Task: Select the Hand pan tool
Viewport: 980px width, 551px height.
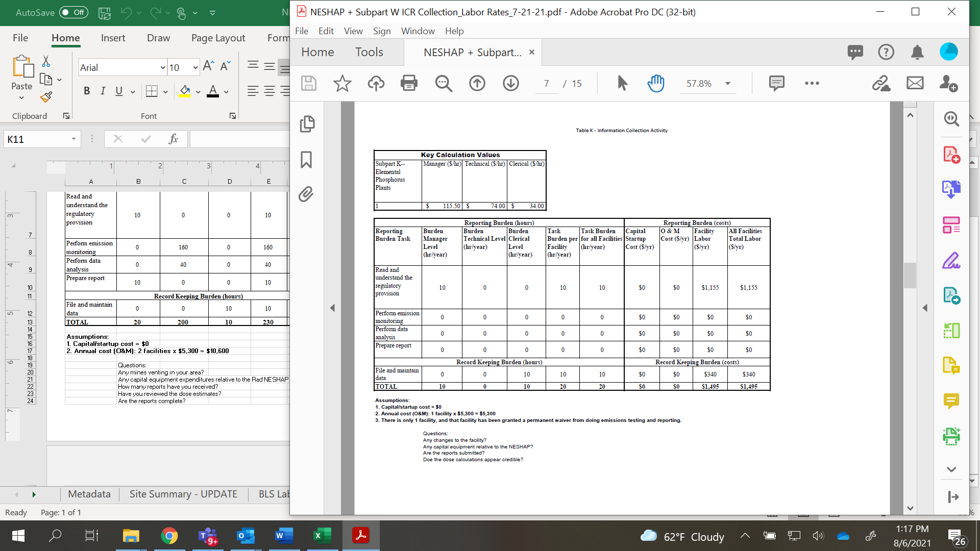Action: 656,83
